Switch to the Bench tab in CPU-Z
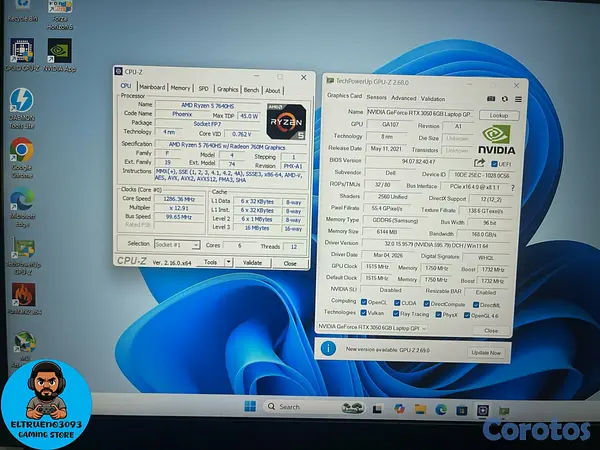The width and height of the screenshot is (600, 450). (x=251, y=90)
